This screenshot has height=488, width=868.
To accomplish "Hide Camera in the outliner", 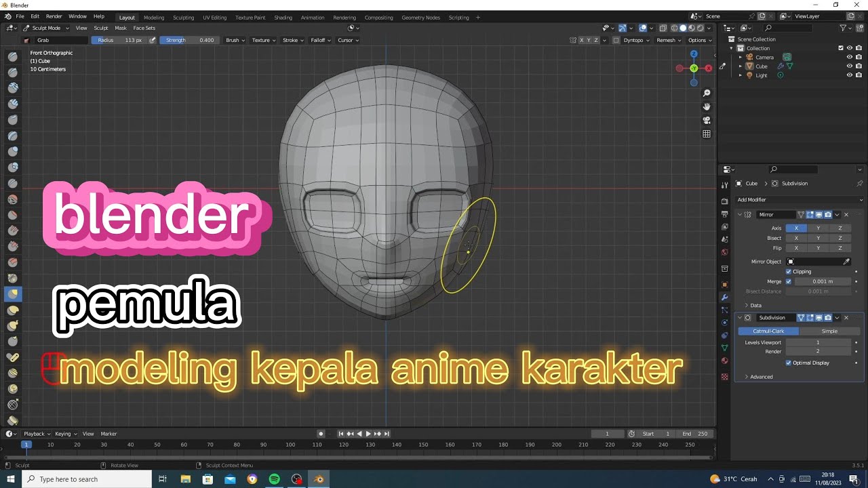I will (849, 57).
